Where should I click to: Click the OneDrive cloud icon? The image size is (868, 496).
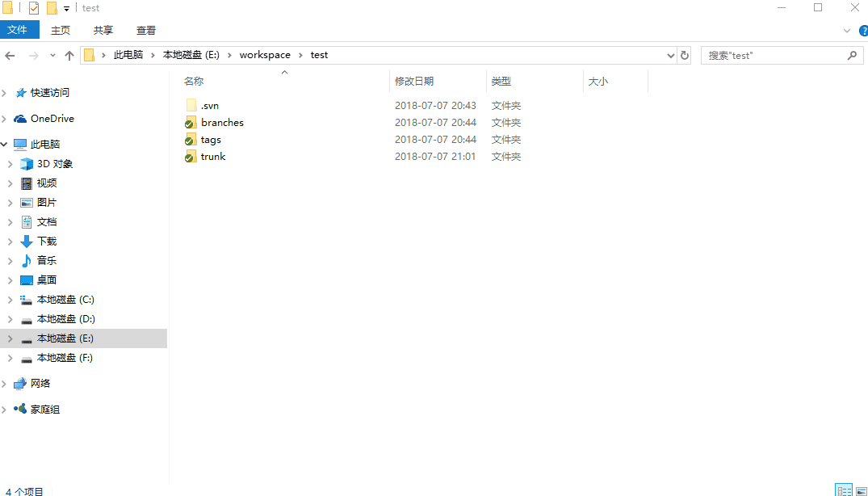(20, 119)
